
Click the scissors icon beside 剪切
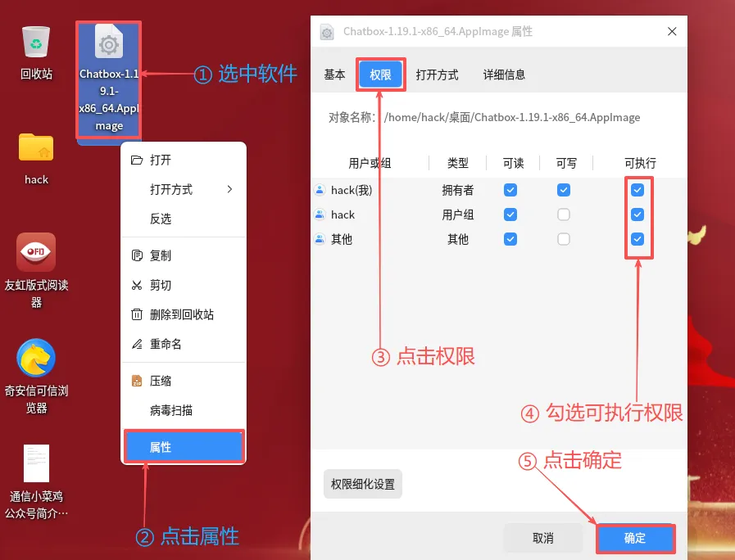click(x=137, y=285)
